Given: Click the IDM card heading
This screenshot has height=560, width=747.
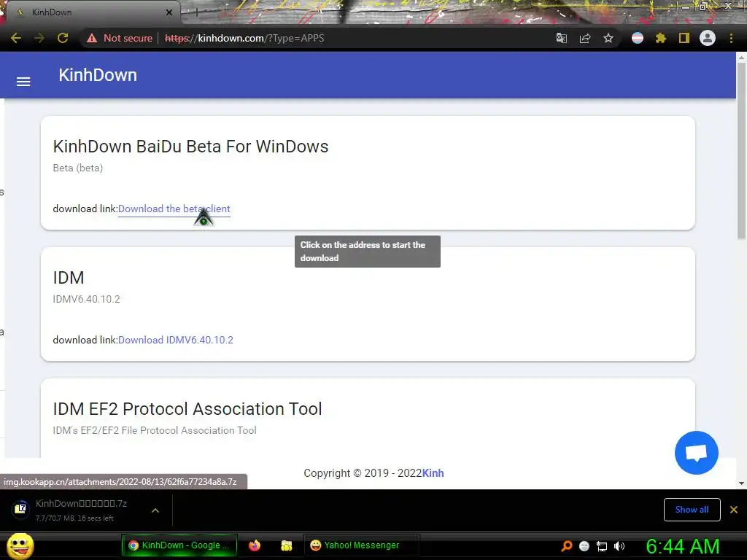Looking at the screenshot, I should (68, 277).
